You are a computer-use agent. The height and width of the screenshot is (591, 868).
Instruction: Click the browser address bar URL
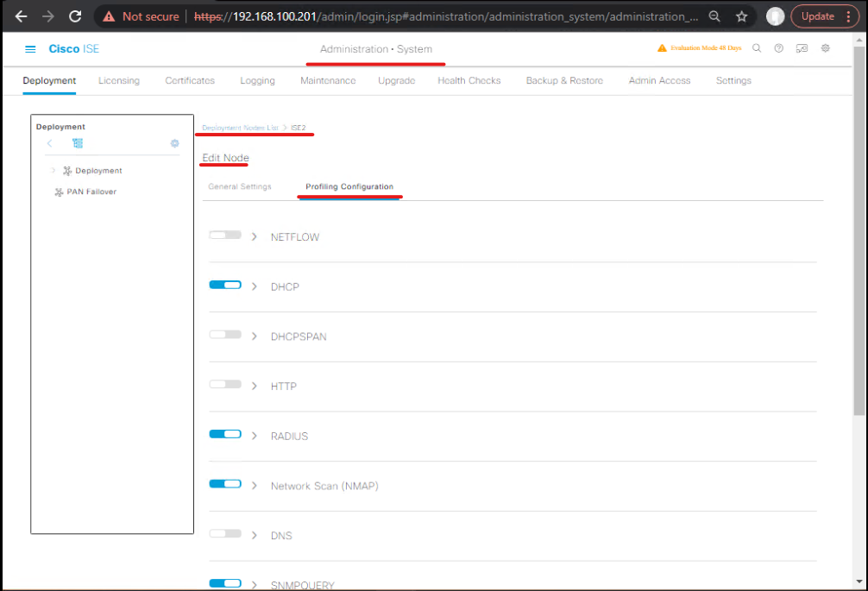[x=446, y=16]
